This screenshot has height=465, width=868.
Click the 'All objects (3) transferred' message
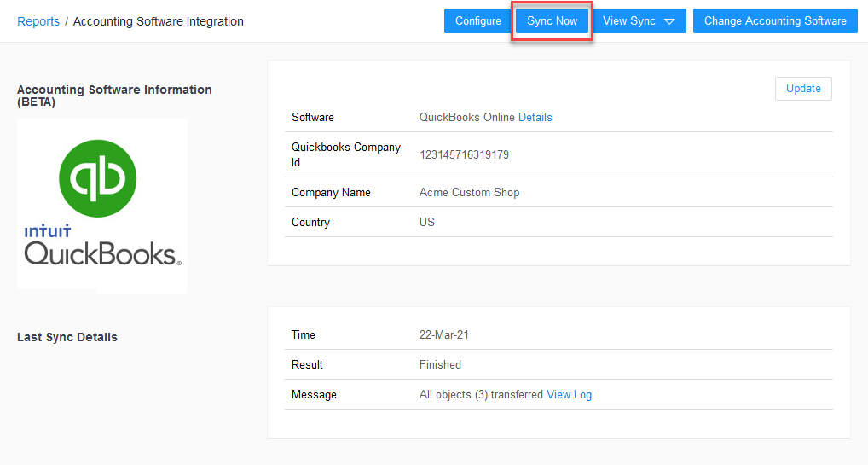pyautogui.click(x=481, y=395)
